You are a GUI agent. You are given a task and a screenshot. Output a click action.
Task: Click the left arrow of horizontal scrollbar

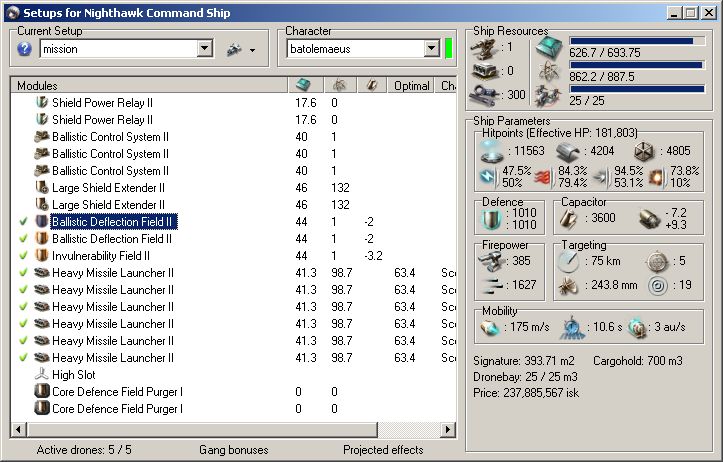18,430
